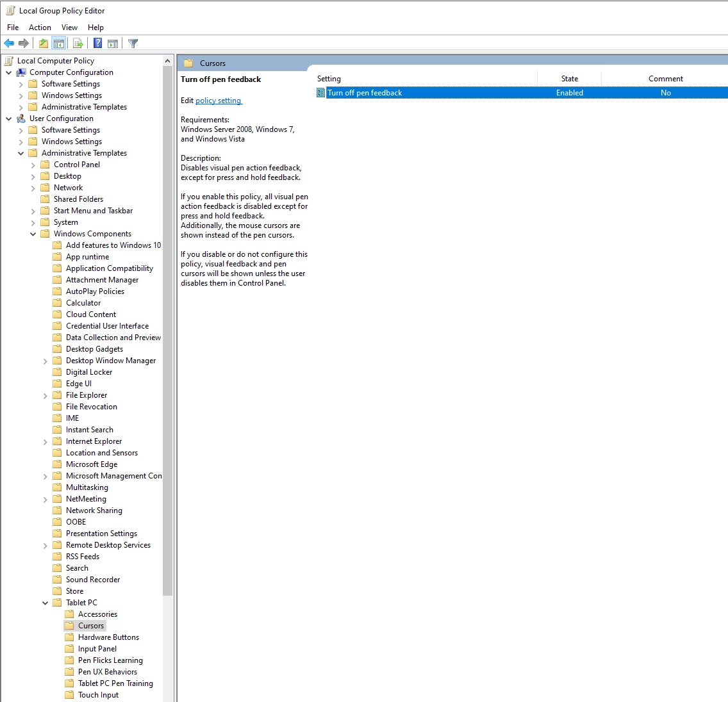This screenshot has width=728, height=702.
Task: Select the Sound Recorder folder
Action: pyautogui.click(x=93, y=580)
